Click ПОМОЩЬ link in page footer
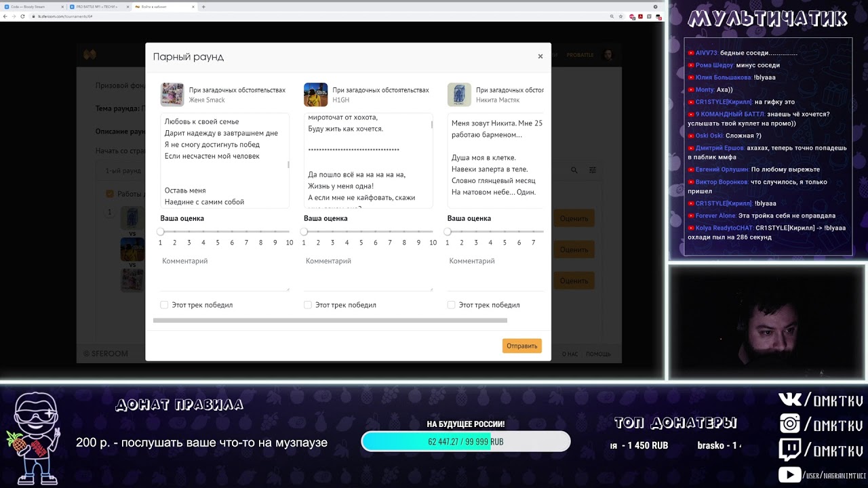Image resolution: width=868 pixels, height=488 pixels. [x=598, y=354]
